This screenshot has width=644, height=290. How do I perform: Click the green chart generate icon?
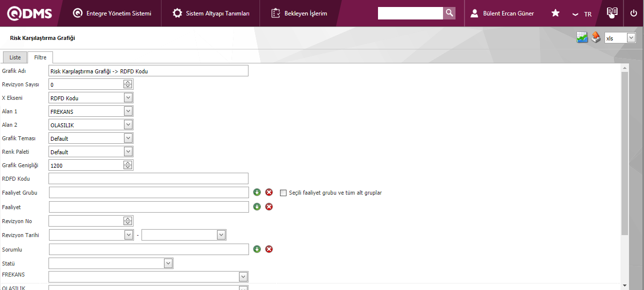[582, 37]
